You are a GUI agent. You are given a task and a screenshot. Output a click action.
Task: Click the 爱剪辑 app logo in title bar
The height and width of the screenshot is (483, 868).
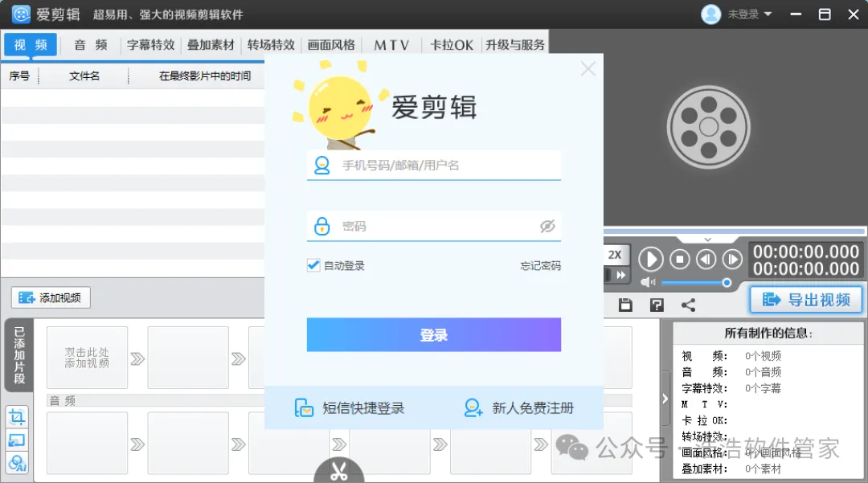point(21,14)
